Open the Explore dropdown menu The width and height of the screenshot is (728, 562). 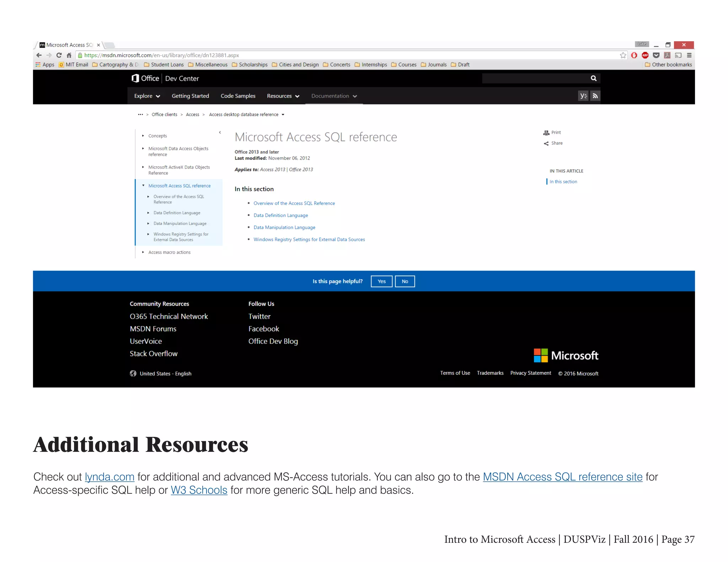pos(147,96)
